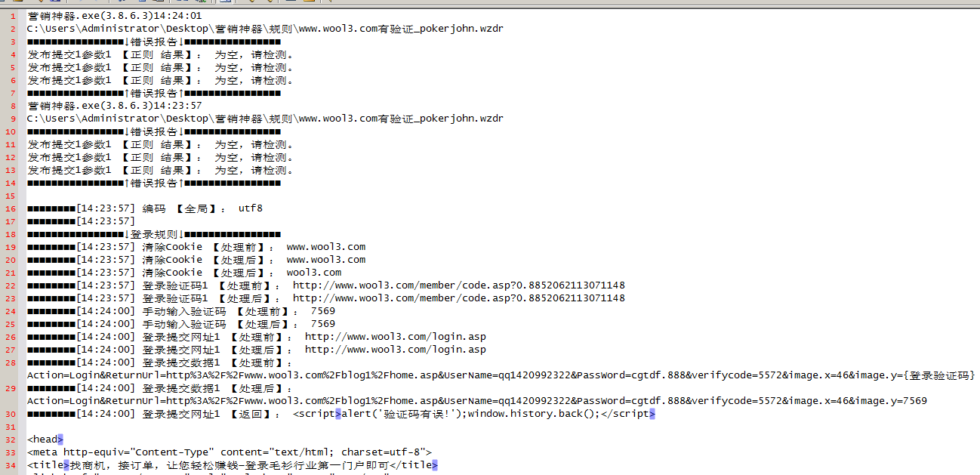
Task: Click line number 1 in the gutter
Action: [12, 16]
